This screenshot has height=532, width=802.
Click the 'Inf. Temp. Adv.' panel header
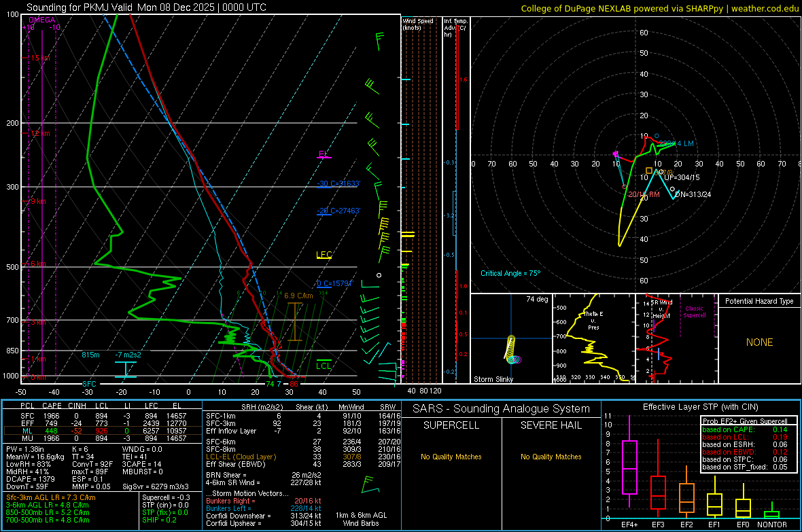pos(455,28)
